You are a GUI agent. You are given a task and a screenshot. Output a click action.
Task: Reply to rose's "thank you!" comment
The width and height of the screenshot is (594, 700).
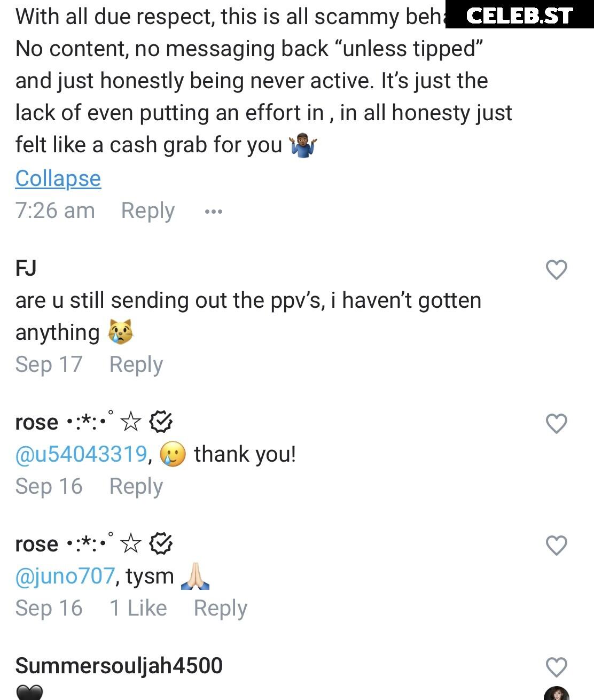click(x=136, y=487)
